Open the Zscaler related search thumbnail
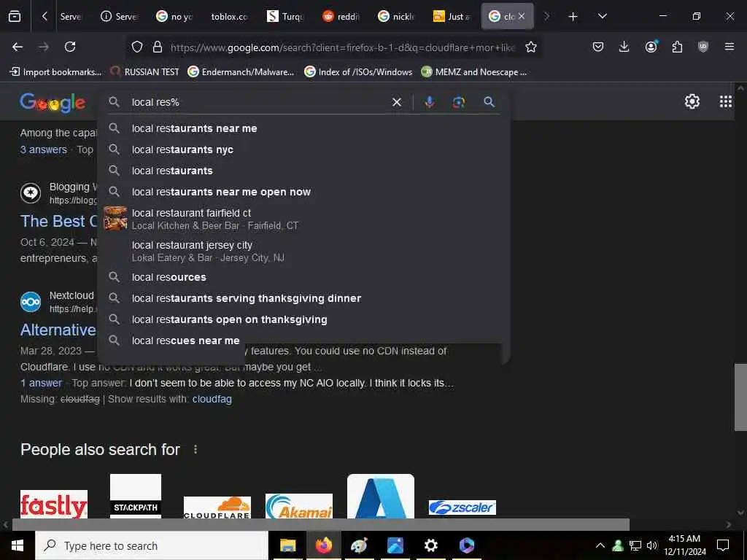The image size is (747, 560). click(x=462, y=507)
